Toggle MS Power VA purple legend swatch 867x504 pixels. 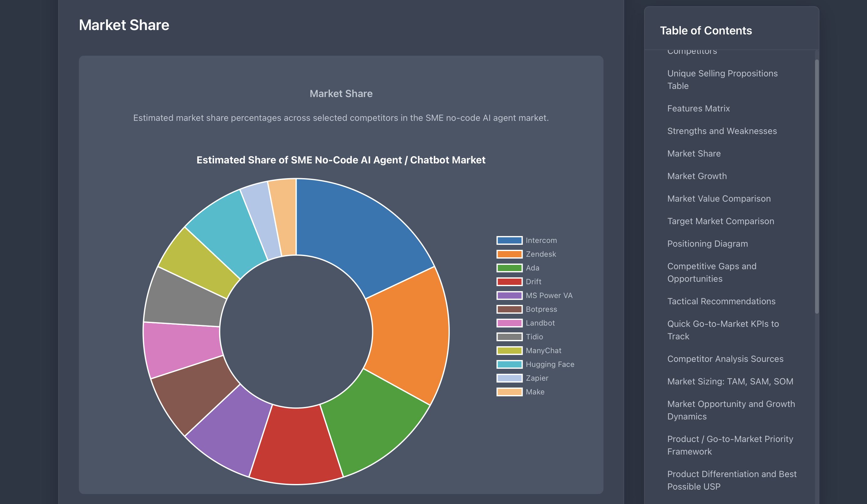tap(509, 296)
